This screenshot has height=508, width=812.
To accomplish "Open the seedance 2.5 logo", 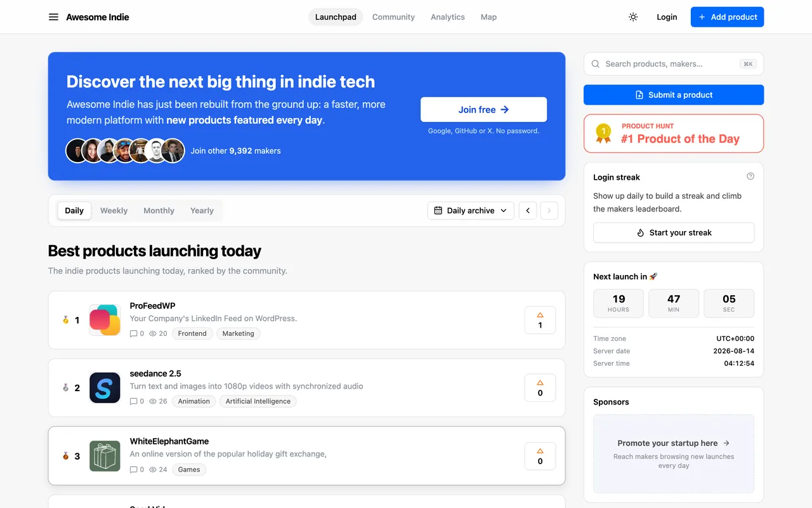I will (x=105, y=388).
